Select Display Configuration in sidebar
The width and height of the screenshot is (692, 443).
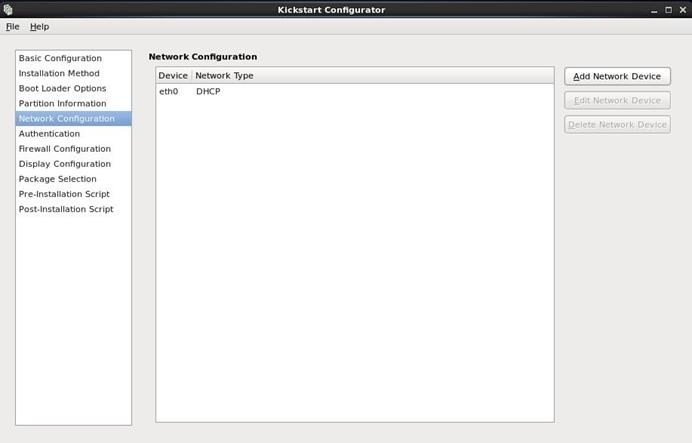tap(73, 164)
